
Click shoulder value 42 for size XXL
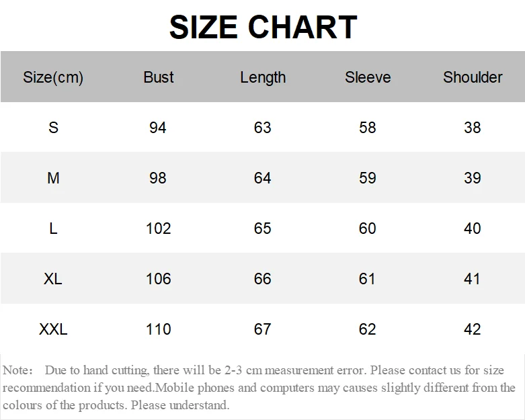click(x=473, y=329)
